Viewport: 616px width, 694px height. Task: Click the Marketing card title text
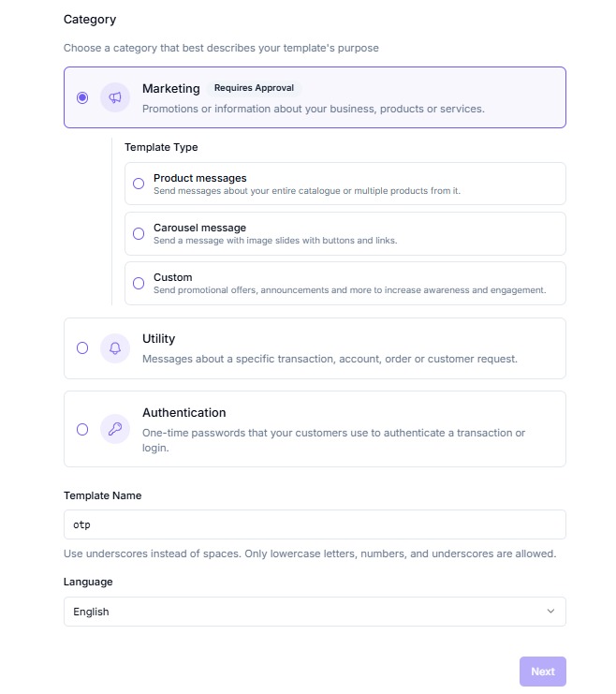(x=171, y=89)
